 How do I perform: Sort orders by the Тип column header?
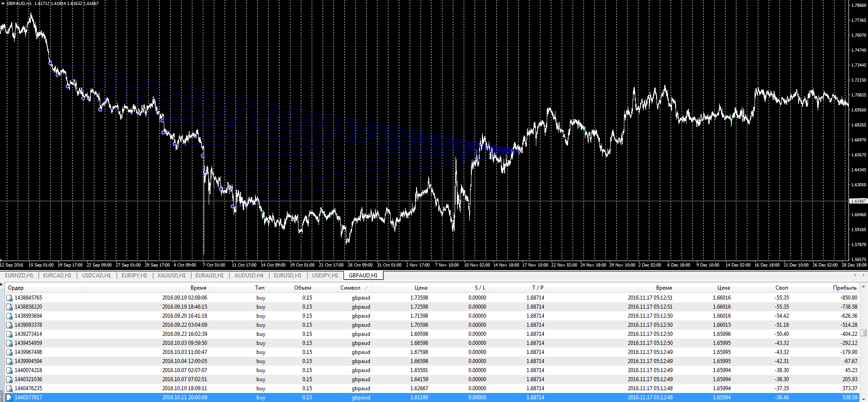click(260, 288)
